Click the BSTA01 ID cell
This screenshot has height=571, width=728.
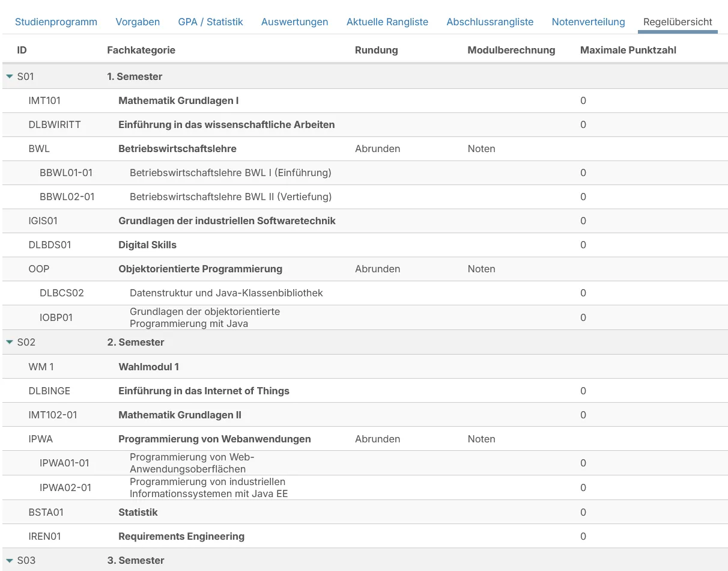coord(46,512)
